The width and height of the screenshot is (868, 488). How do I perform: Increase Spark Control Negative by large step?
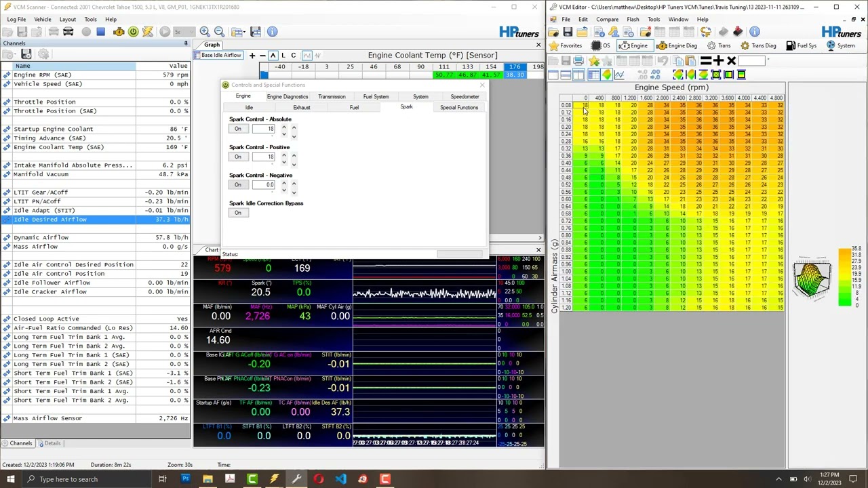294,184
